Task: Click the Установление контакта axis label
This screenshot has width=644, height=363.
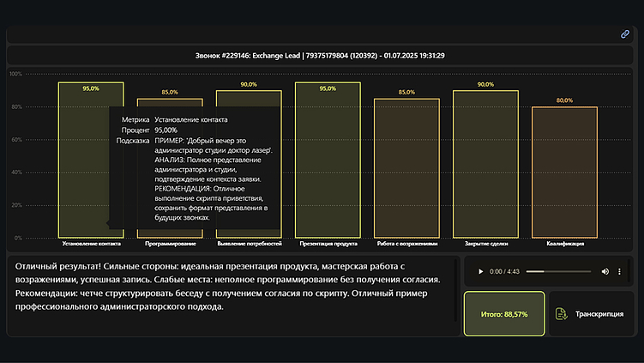Action: click(x=91, y=244)
